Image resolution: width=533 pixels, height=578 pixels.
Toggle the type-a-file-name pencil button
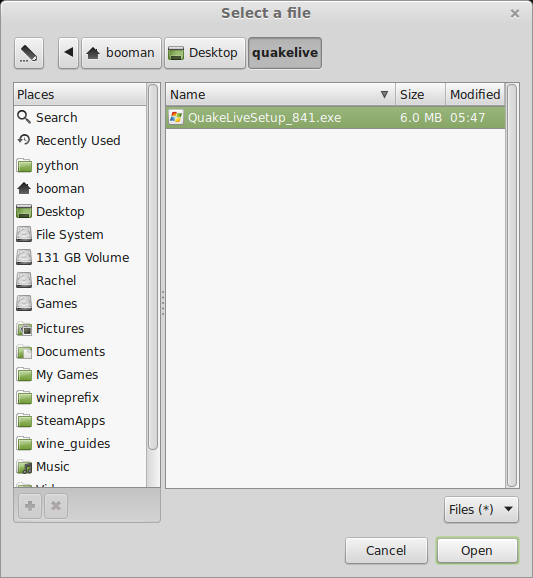(29, 53)
